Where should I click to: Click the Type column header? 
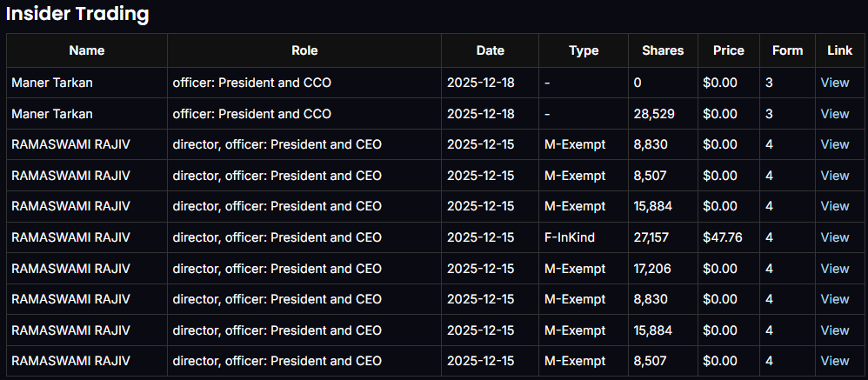[584, 50]
